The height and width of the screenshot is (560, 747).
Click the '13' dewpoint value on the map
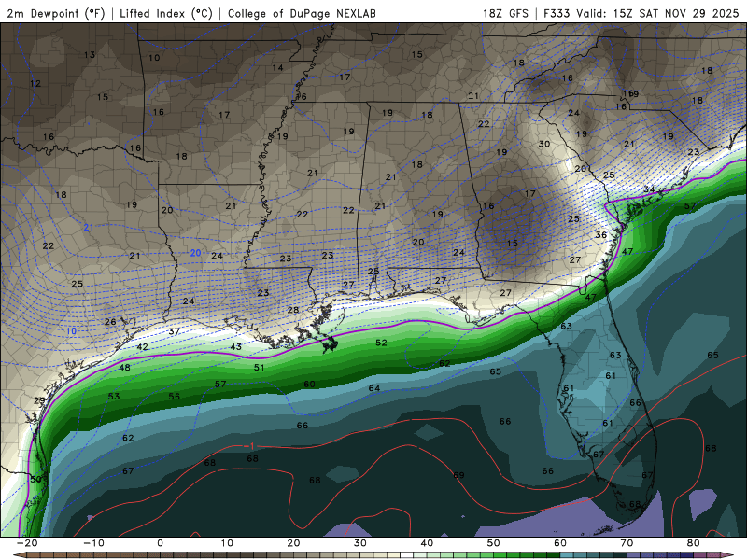[90, 55]
